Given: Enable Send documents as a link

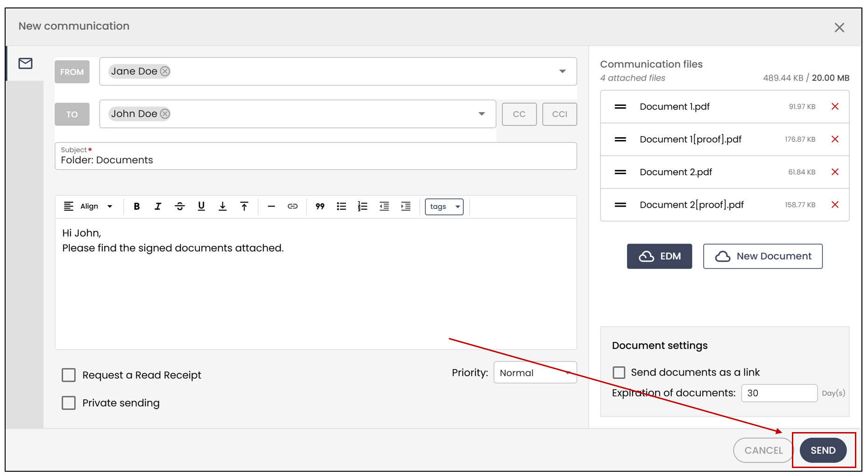Looking at the screenshot, I should point(619,372).
